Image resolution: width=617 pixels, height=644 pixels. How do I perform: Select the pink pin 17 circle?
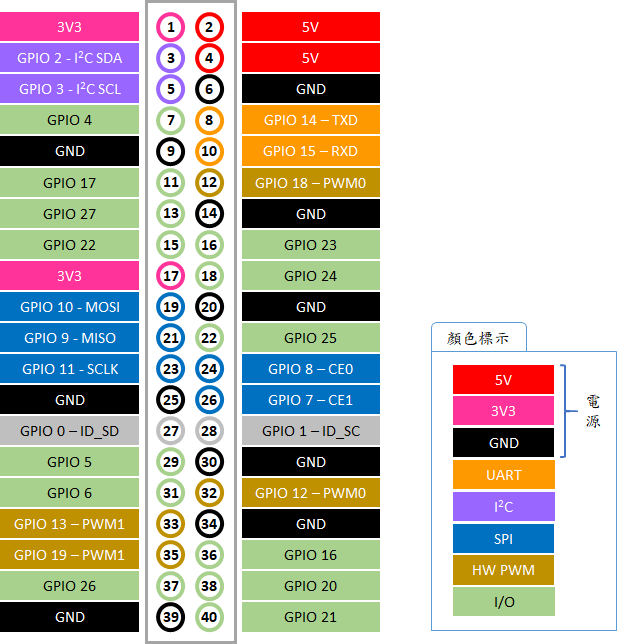171,276
